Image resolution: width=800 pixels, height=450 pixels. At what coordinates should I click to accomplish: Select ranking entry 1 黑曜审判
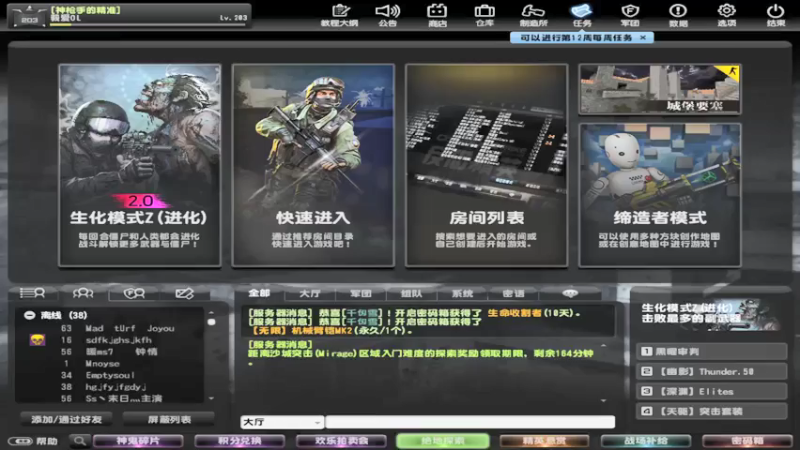(711, 352)
